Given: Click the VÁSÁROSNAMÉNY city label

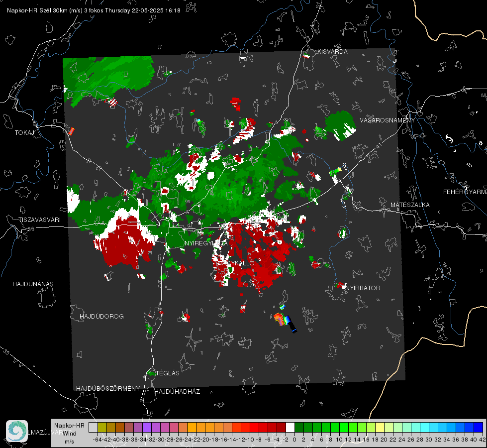Looking at the screenshot, I should click(x=388, y=120).
